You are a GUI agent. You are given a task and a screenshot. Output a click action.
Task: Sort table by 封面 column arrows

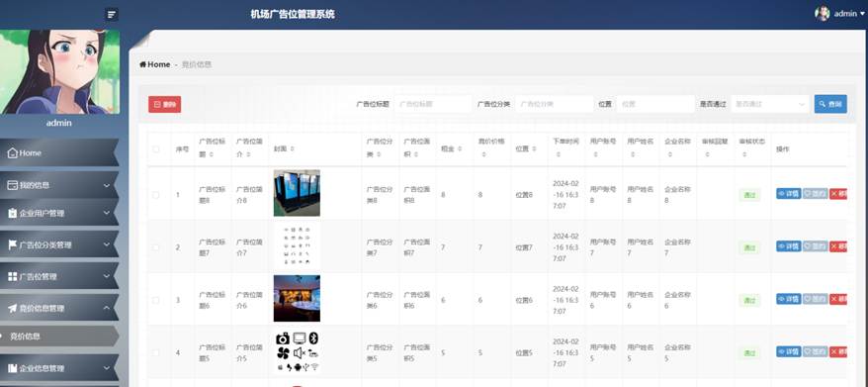[x=292, y=149]
